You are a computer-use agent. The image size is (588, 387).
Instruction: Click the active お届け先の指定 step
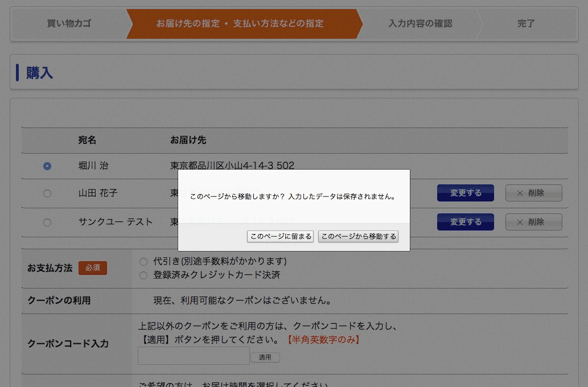click(x=240, y=24)
